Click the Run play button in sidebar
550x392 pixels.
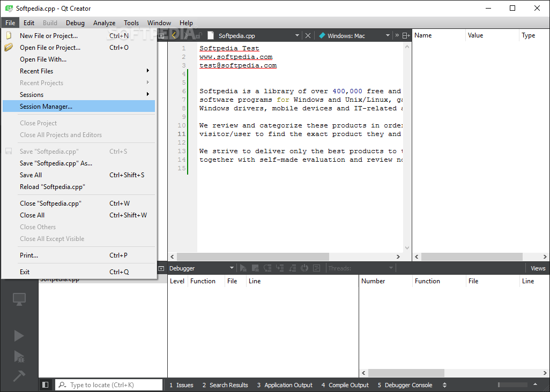19,335
